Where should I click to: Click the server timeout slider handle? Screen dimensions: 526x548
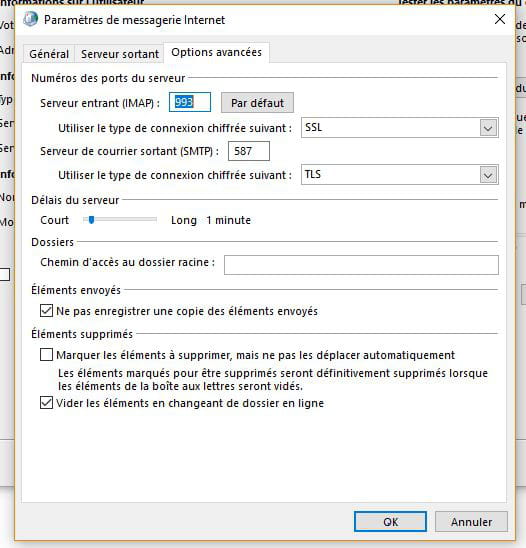click(92, 220)
